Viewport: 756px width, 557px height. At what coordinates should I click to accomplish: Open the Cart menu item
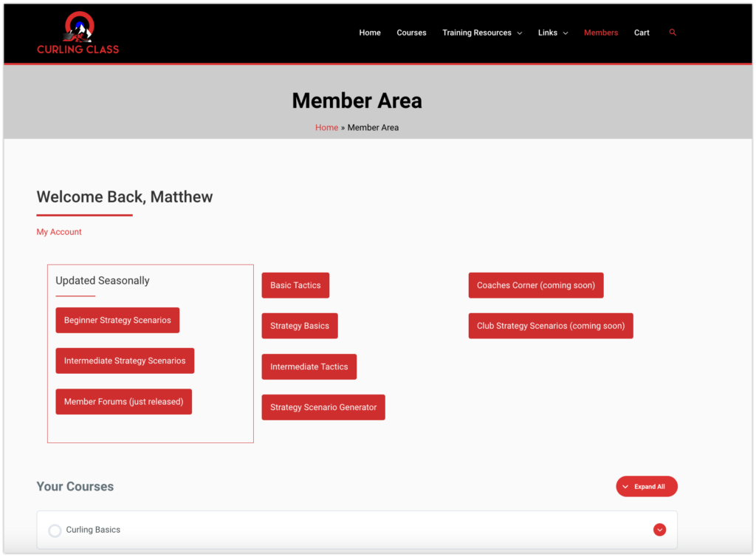pos(642,33)
